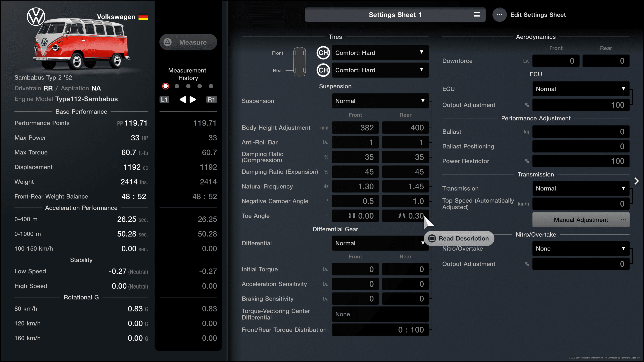Click the Volkswagen logo icon

point(36,17)
